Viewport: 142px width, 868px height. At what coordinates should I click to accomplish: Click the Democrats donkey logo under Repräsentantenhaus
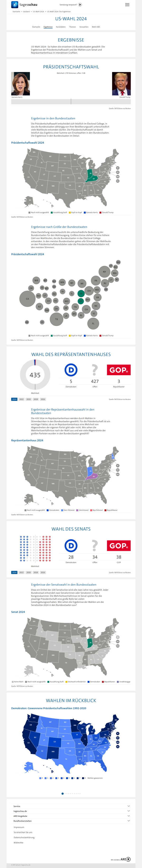click(71, 370)
